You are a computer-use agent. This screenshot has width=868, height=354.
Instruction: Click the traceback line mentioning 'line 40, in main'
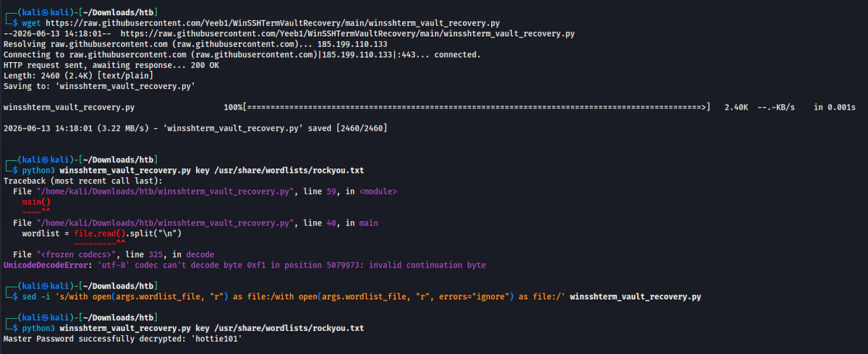coord(195,223)
